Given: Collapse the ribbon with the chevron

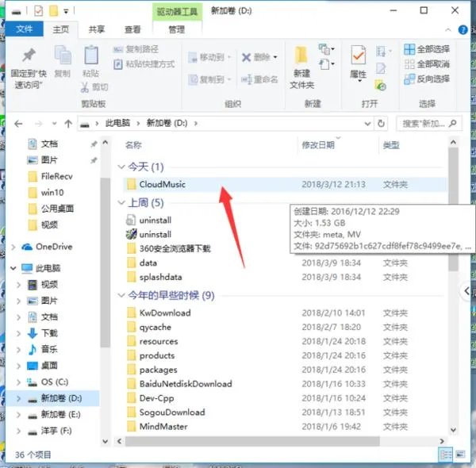Looking at the screenshot, I should [447, 29].
